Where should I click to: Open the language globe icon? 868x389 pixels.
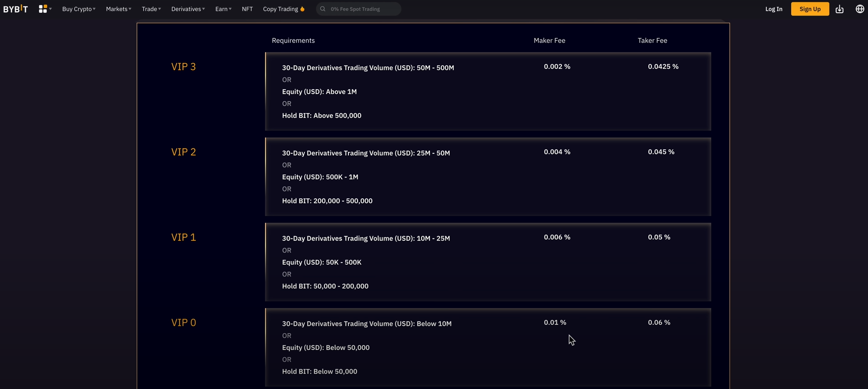pos(859,9)
